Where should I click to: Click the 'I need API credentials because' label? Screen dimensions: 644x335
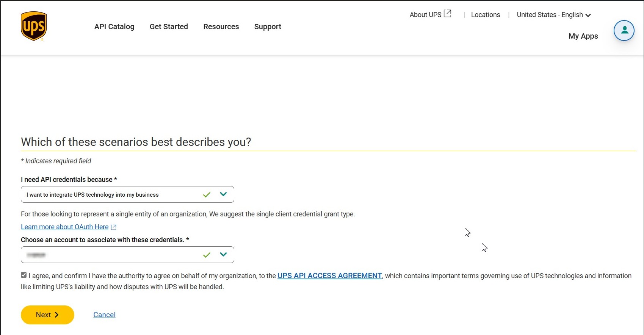coord(69,180)
